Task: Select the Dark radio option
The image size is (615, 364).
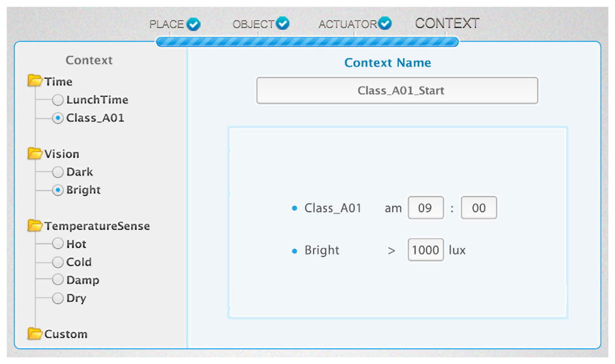Action: tap(58, 172)
